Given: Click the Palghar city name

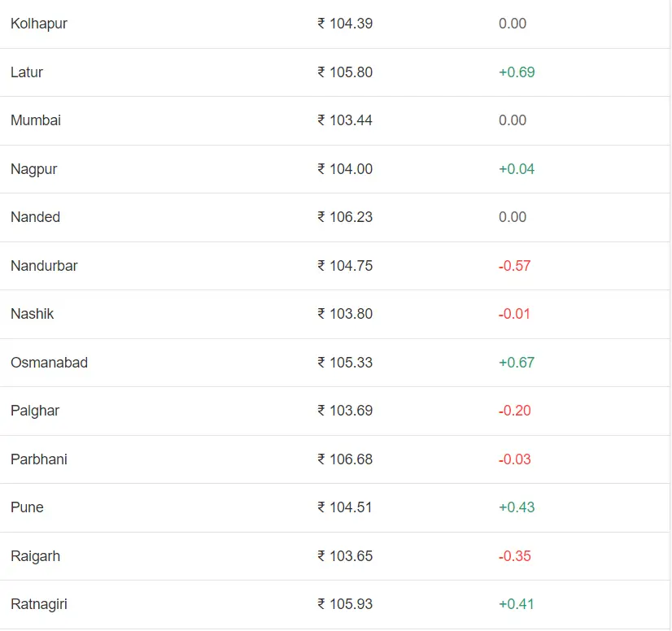Looking at the screenshot, I should (35, 411).
